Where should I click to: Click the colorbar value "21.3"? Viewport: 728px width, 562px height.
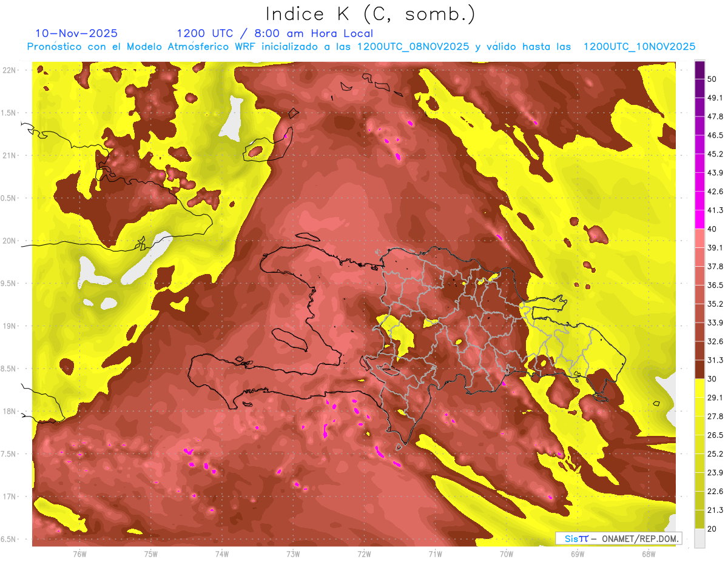pyautogui.click(x=715, y=510)
